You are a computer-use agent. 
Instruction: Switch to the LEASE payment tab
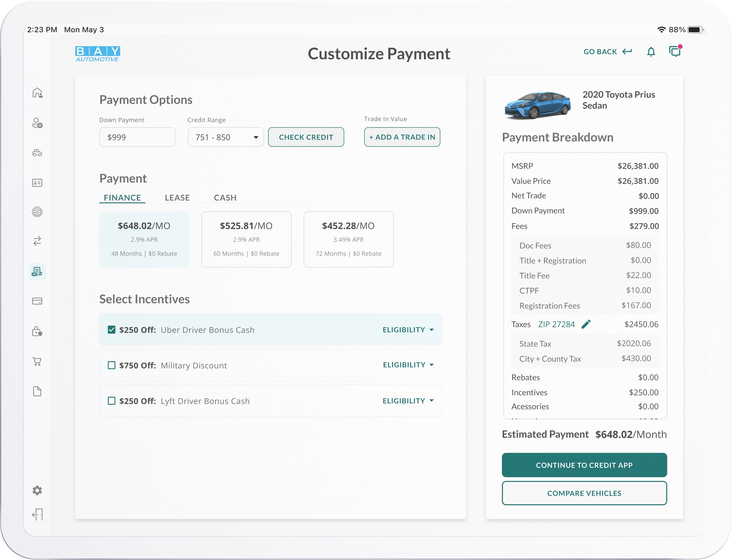point(177,197)
